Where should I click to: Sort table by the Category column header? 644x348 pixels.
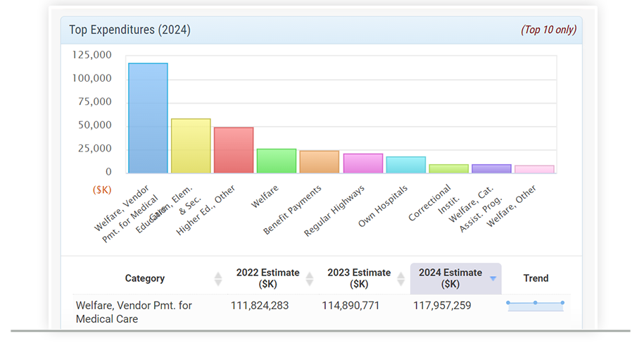(x=145, y=278)
